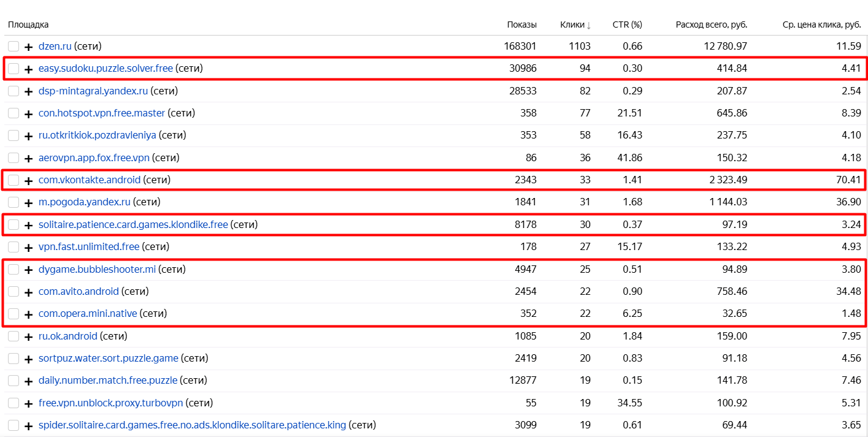Sort table by Клики column header
The height and width of the screenshot is (437, 868).
(x=575, y=25)
